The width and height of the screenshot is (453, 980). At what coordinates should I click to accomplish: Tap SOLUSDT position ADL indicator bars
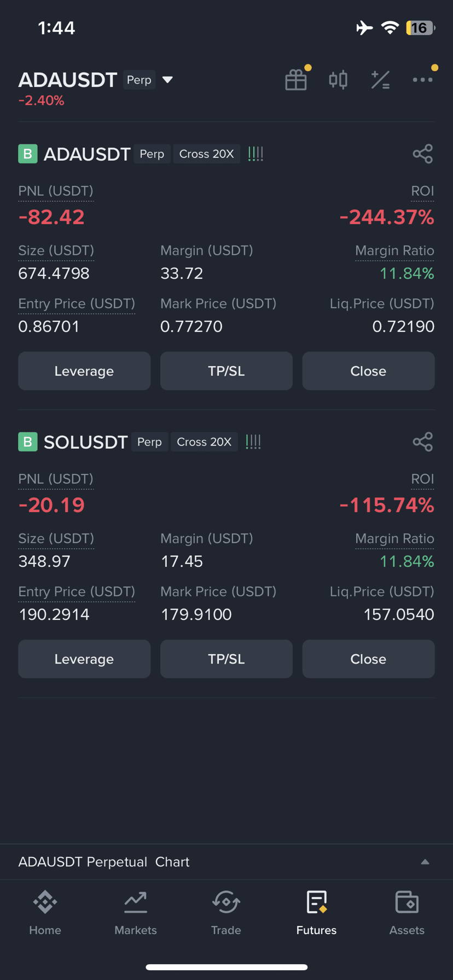point(253,442)
